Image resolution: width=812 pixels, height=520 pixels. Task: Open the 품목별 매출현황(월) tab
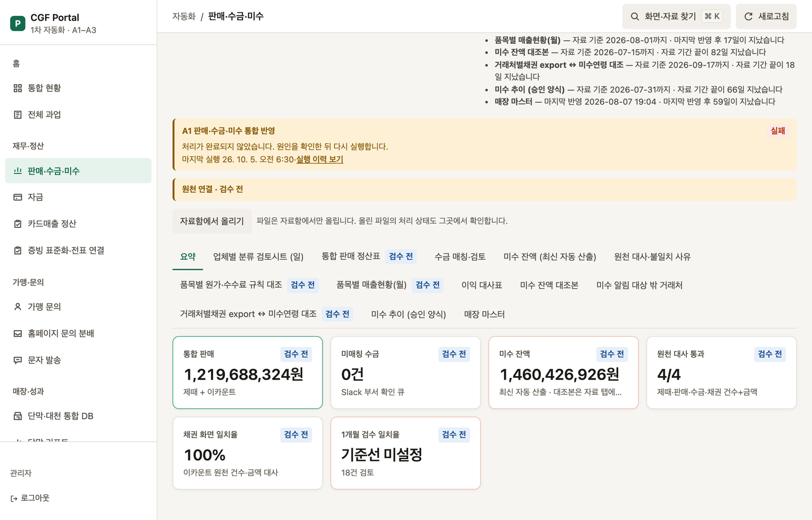click(390, 285)
